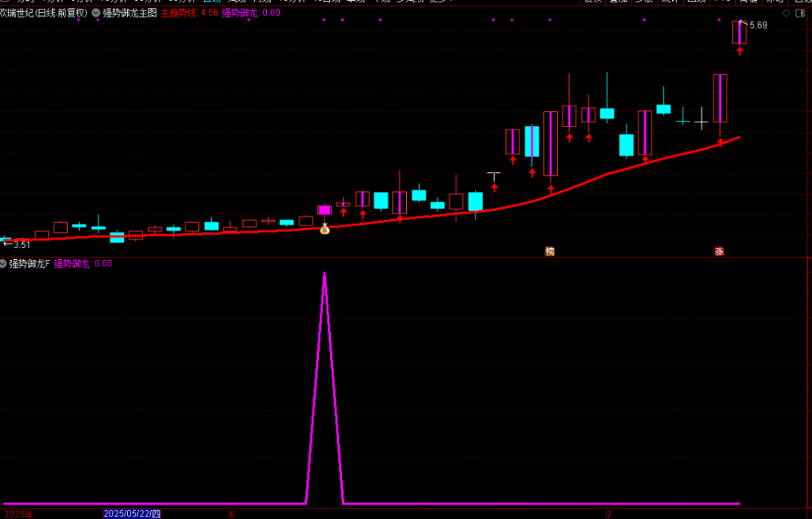Viewport: 812px width, 519px height.
Task: Click the magenta 强势御龙 0.00 label in sub-chart
Action: point(83,263)
